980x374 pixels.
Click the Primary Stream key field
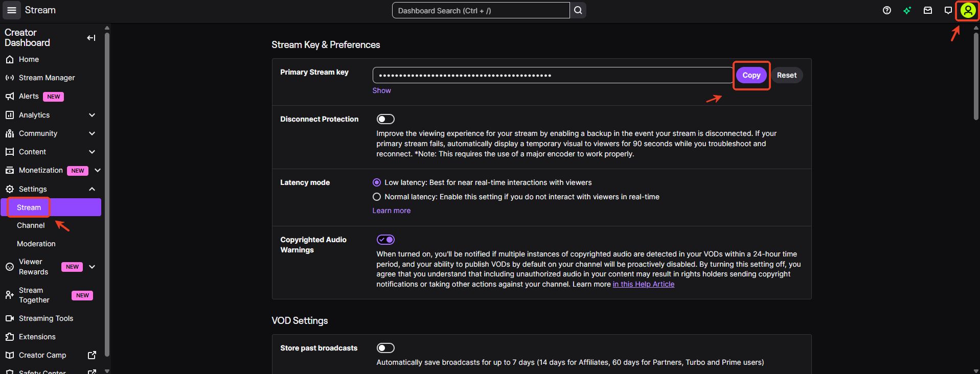[x=553, y=75]
